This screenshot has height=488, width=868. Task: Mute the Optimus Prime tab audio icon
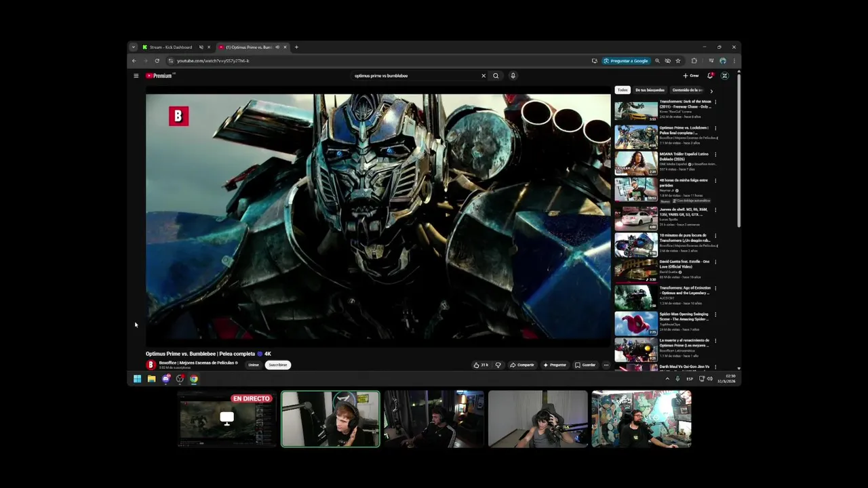[x=277, y=47]
